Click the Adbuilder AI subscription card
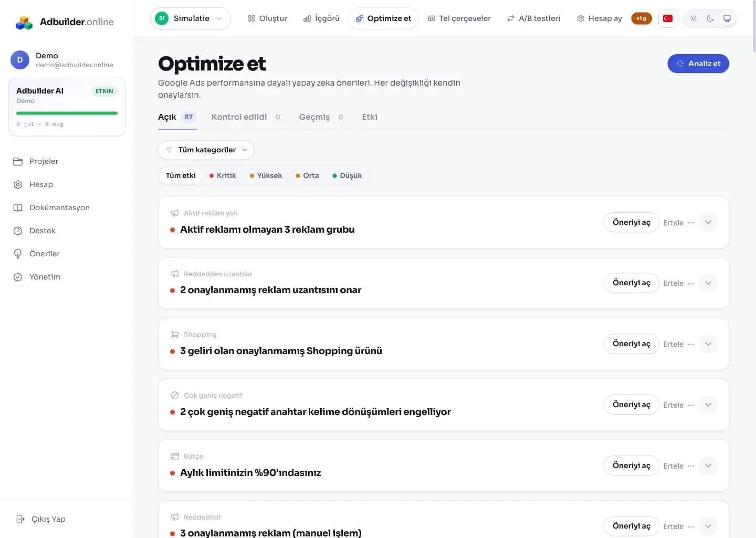This screenshot has height=538, width=756. coord(67,107)
